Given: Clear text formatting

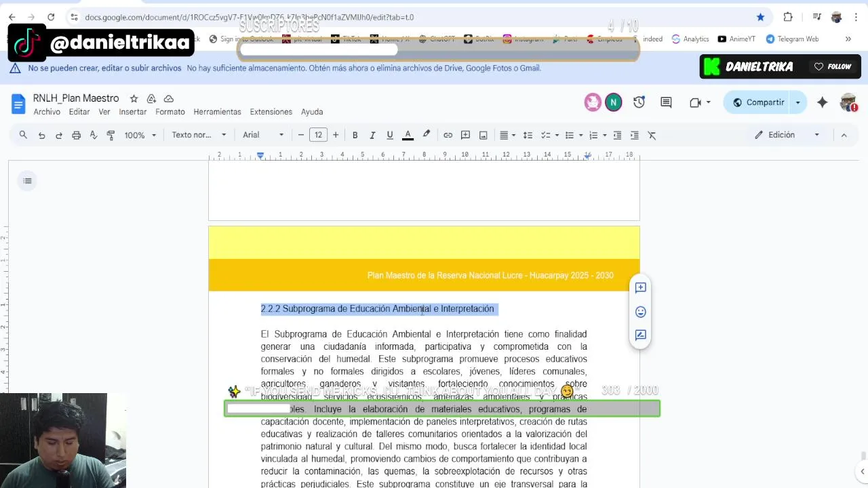Looking at the screenshot, I should [652, 135].
